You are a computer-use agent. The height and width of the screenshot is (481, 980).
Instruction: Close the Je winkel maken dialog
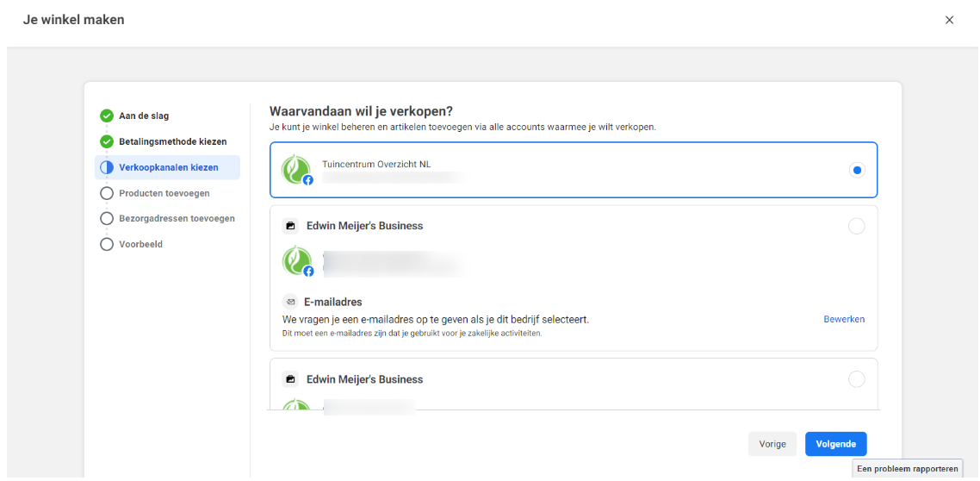(x=949, y=20)
